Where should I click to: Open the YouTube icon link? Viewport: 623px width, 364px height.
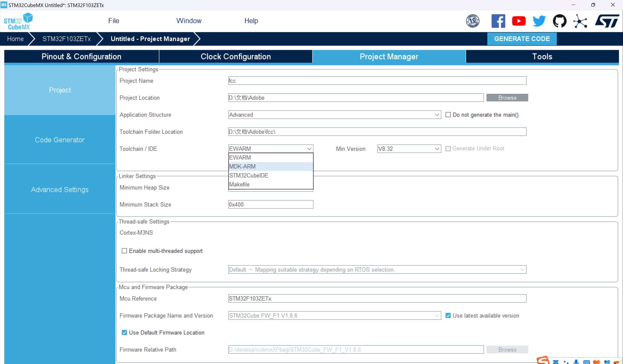pyautogui.click(x=518, y=21)
